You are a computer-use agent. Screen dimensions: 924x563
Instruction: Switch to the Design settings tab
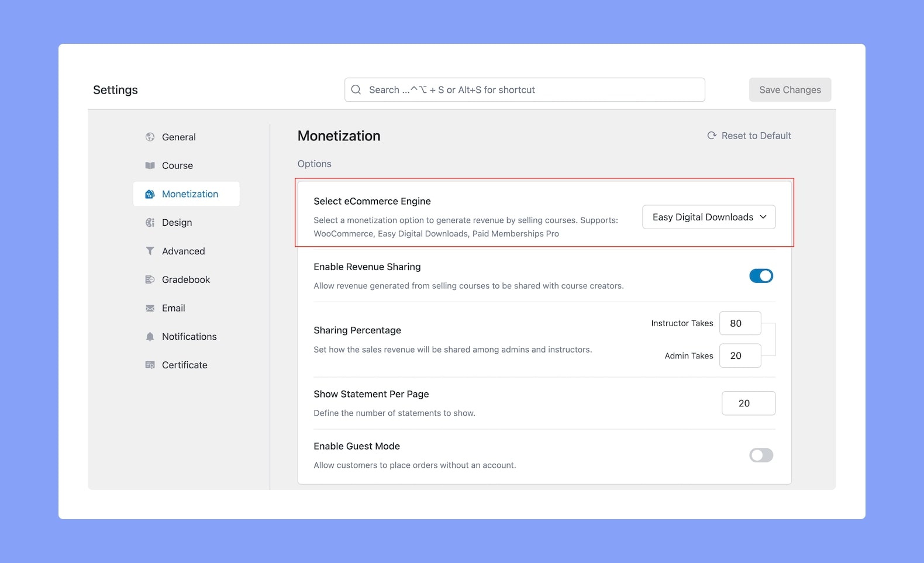click(187, 223)
